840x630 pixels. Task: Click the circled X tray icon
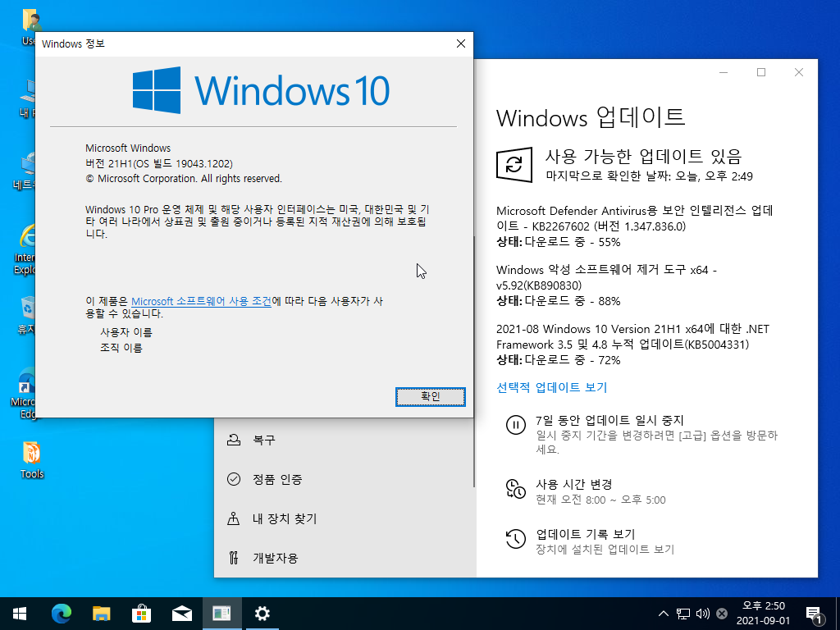coord(722,614)
